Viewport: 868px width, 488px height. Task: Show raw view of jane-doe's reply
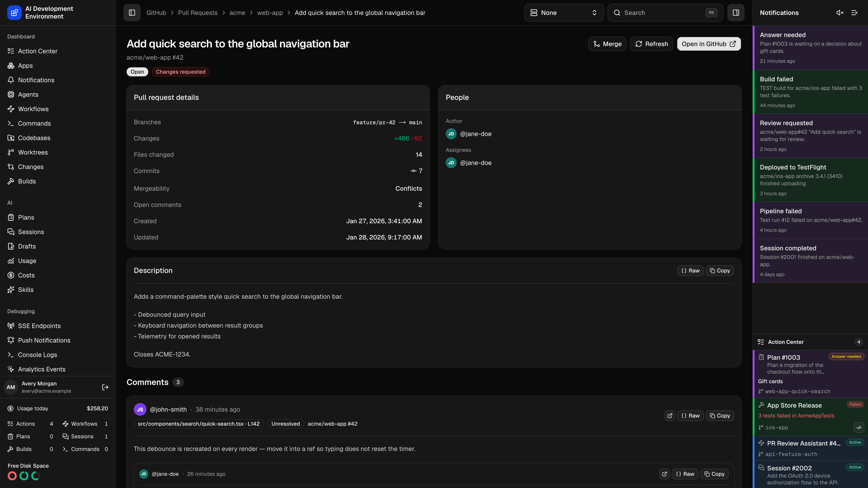click(685, 474)
